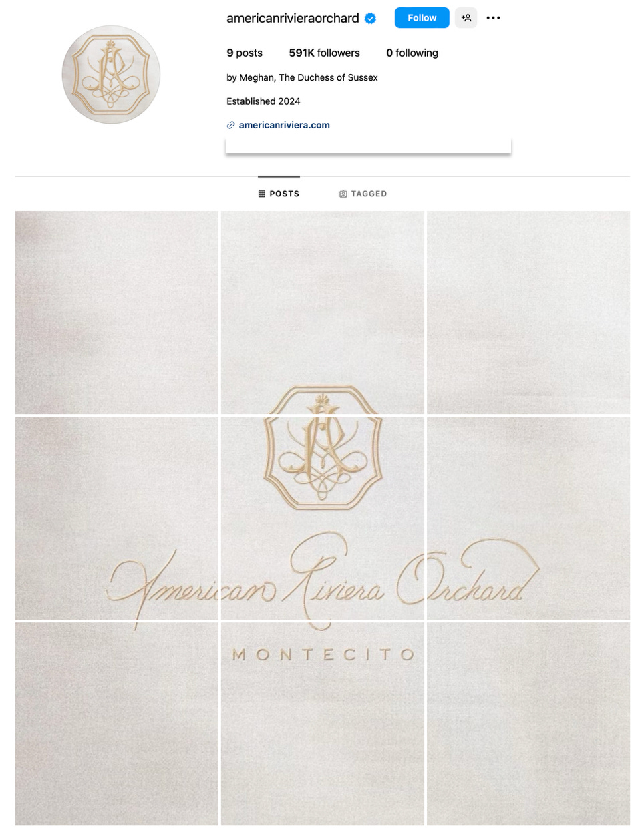Click the link icon beside americanriviera.com
The width and height of the screenshot is (642, 840).
click(230, 125)
